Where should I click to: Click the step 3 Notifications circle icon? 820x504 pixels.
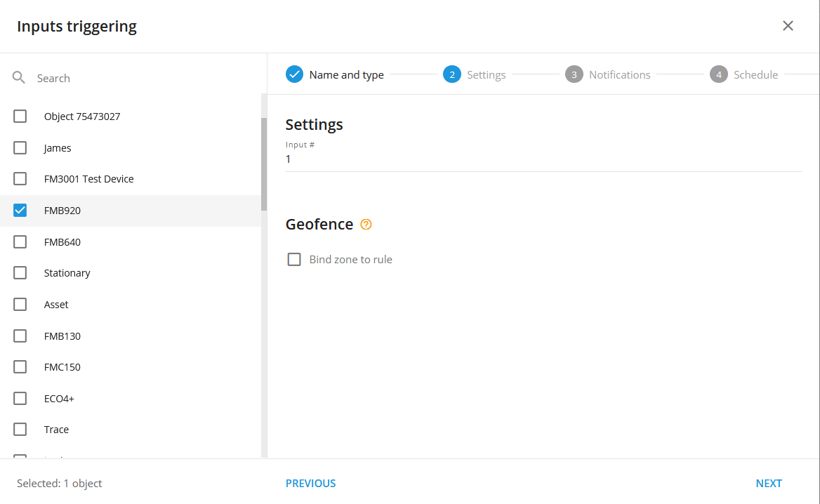click(574, 74)
